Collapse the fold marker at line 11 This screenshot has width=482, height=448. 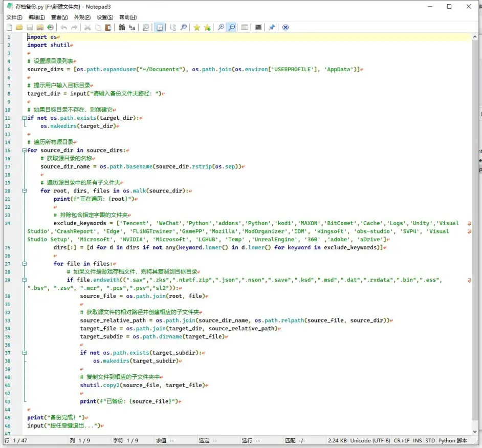(x=24, y=118)
